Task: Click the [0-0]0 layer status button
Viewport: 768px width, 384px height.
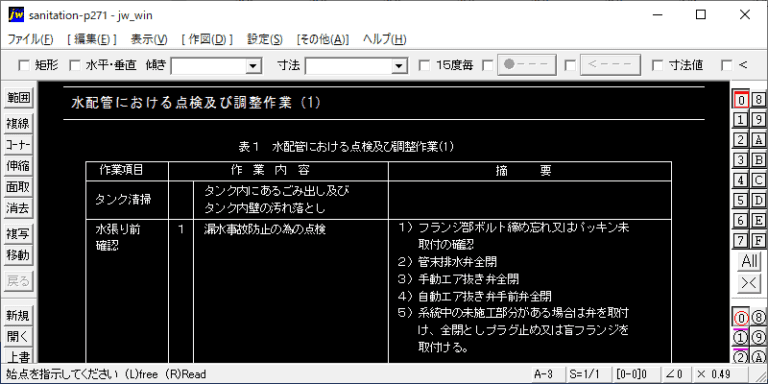Action: [x=635, y=374]
